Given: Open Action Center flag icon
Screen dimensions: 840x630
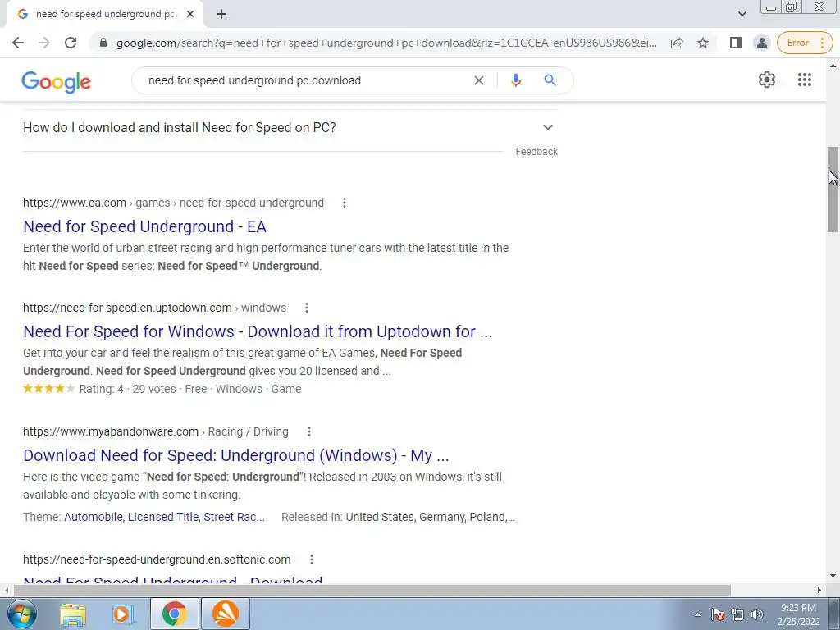Looking at the screenshot, I should tap(718, 614).
